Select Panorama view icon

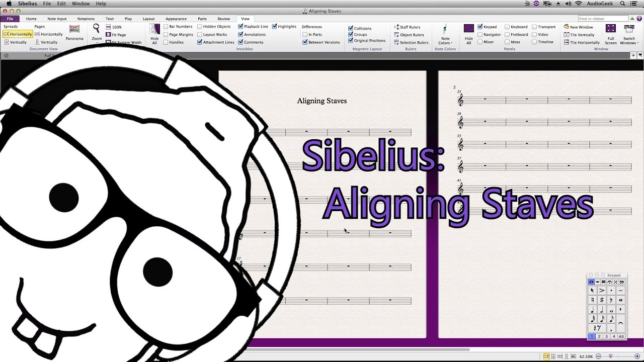click(74, 29)
